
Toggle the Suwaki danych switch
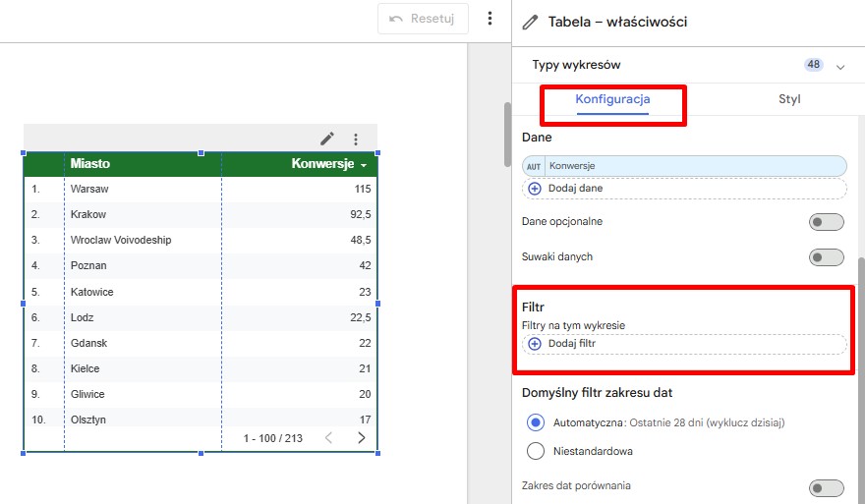(826, 257)
